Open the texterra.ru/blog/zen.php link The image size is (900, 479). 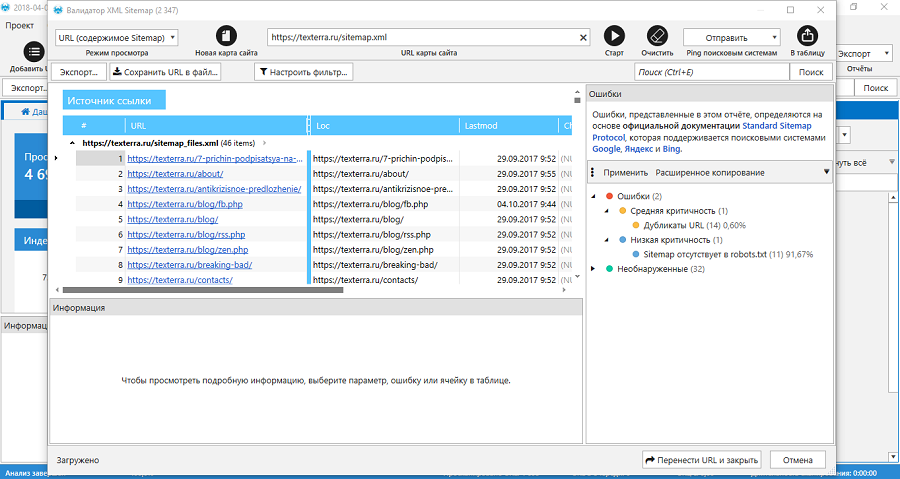(x=188, y=250)
